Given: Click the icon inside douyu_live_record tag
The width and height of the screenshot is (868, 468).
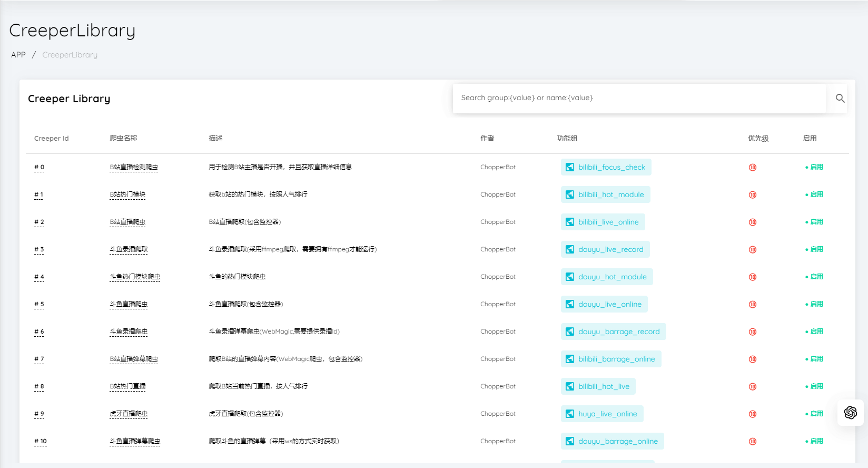Looking at the screenshot, I should (x=570, y=249).
